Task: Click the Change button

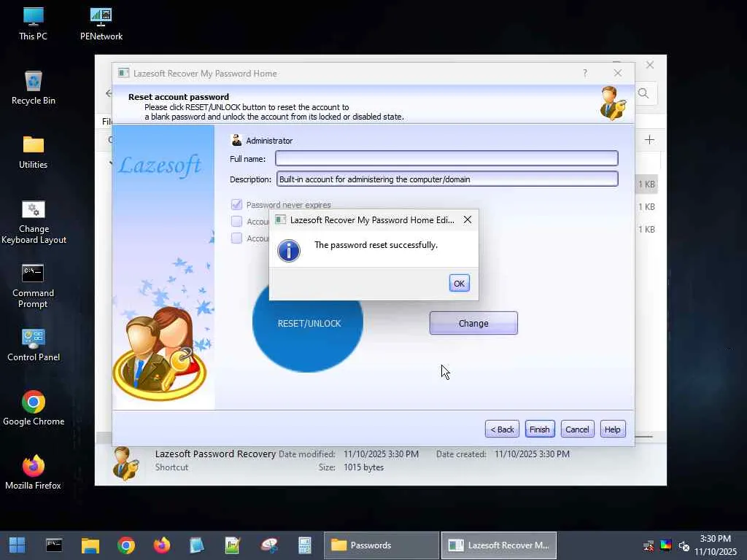Action: click(x=473, y=323)
